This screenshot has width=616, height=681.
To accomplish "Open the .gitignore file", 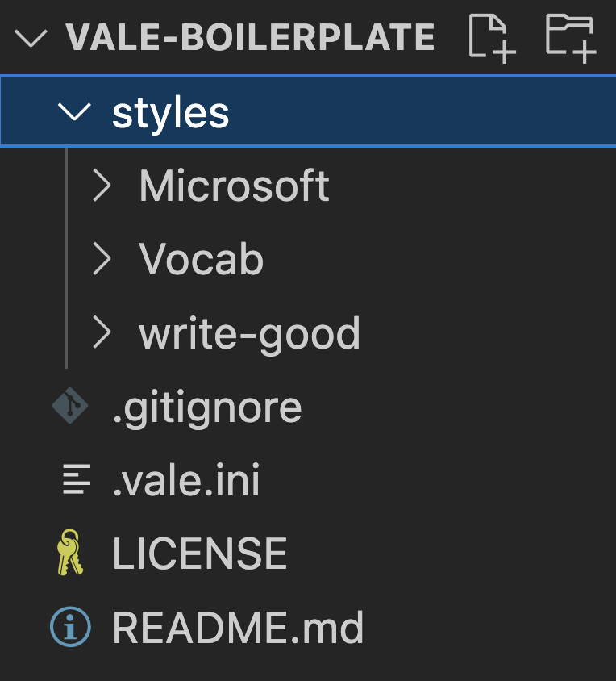I will point(206,407).
